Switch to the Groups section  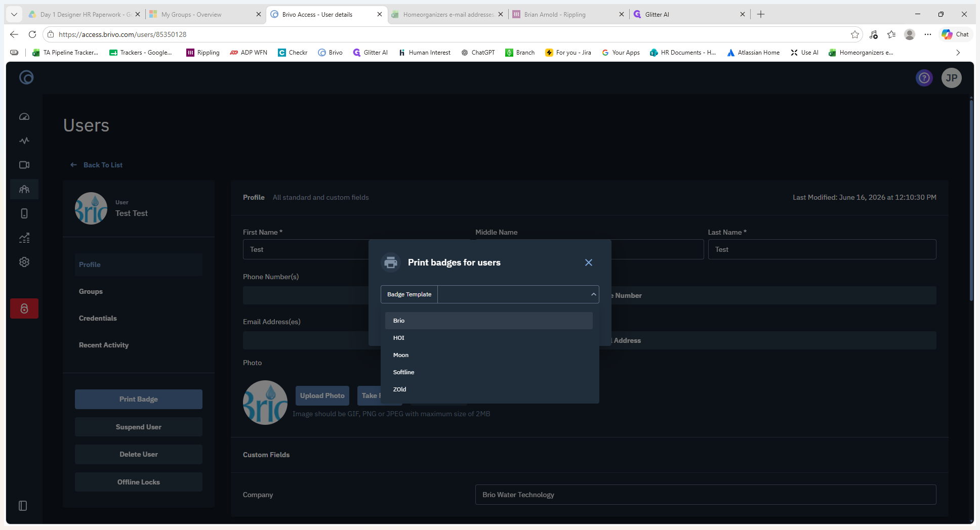click(x=91, y=291)
